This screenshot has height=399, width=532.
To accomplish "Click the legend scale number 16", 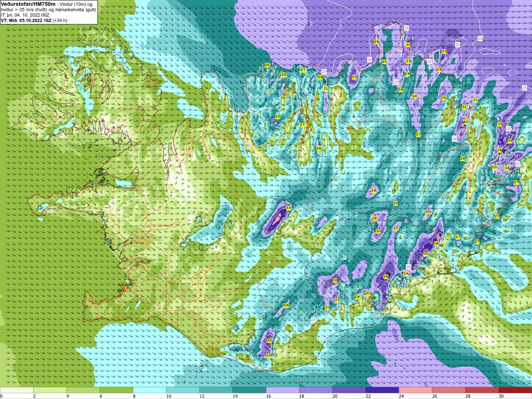I will point(268,396).
